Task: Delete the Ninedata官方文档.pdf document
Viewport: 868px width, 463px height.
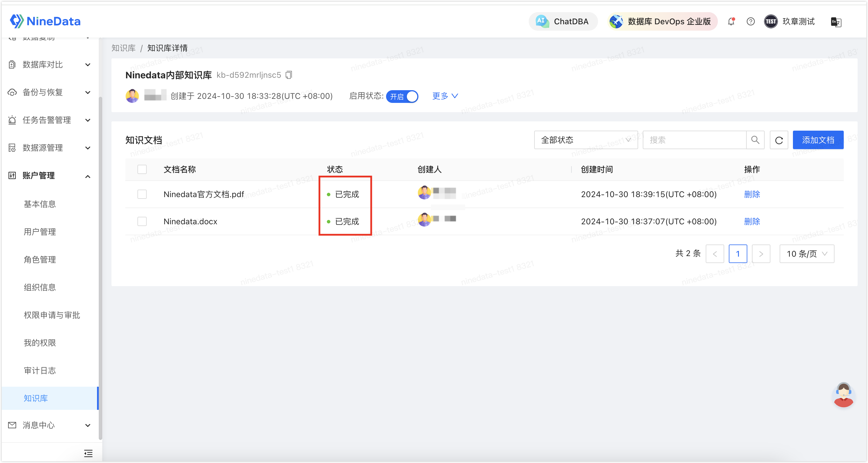Action: point(752,194)
